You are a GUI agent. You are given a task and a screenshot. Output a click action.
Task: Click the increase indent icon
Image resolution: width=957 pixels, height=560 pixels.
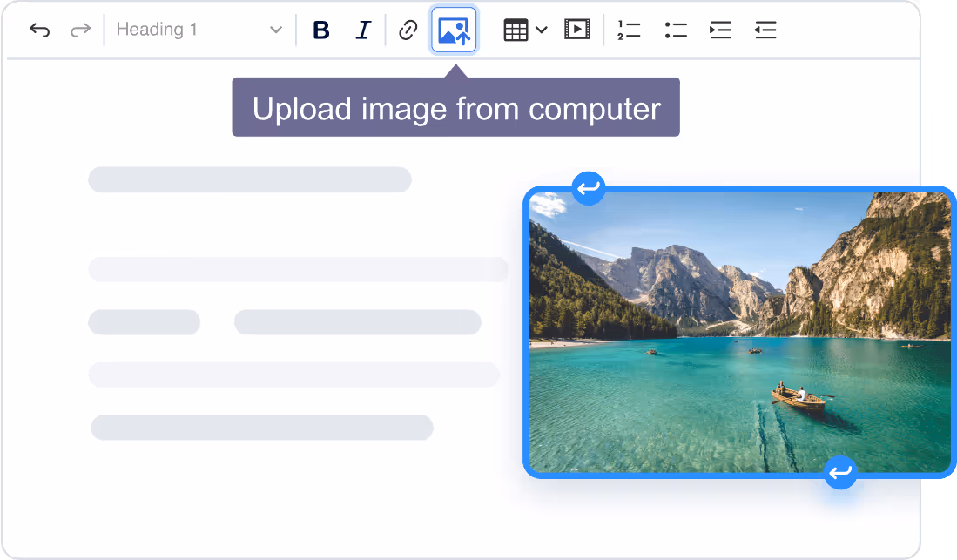tap(720, 30)
